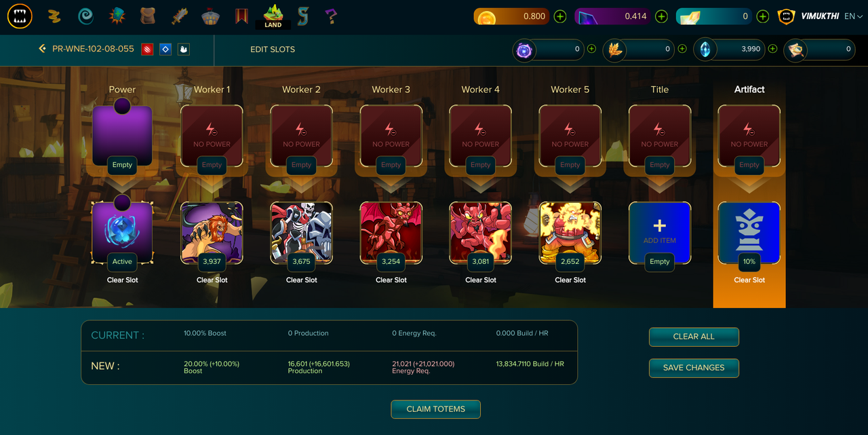868x435 pixels.
Task: Click the SAVE CHANGES button
Action: click(x=694, y=368)
